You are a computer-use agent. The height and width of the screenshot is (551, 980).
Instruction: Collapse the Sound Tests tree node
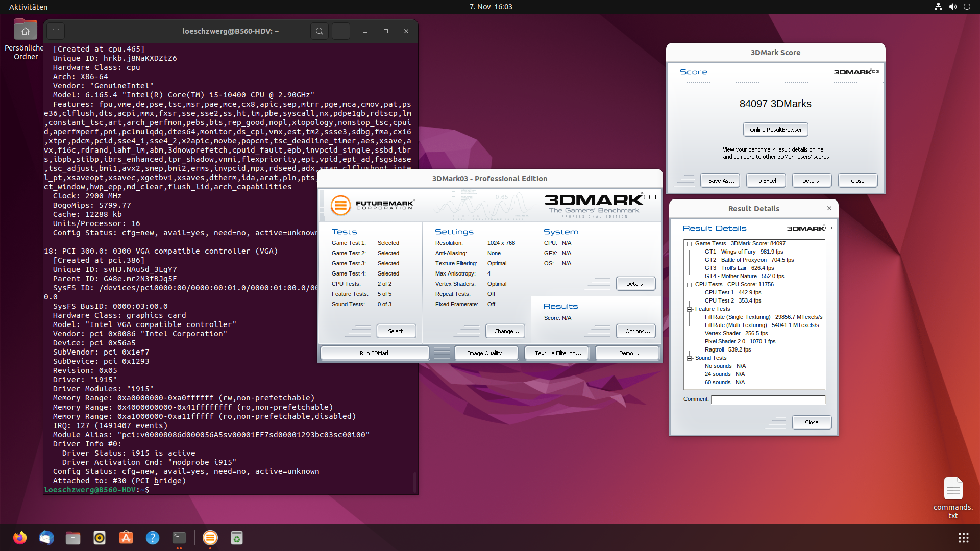(x=689, y=358)
